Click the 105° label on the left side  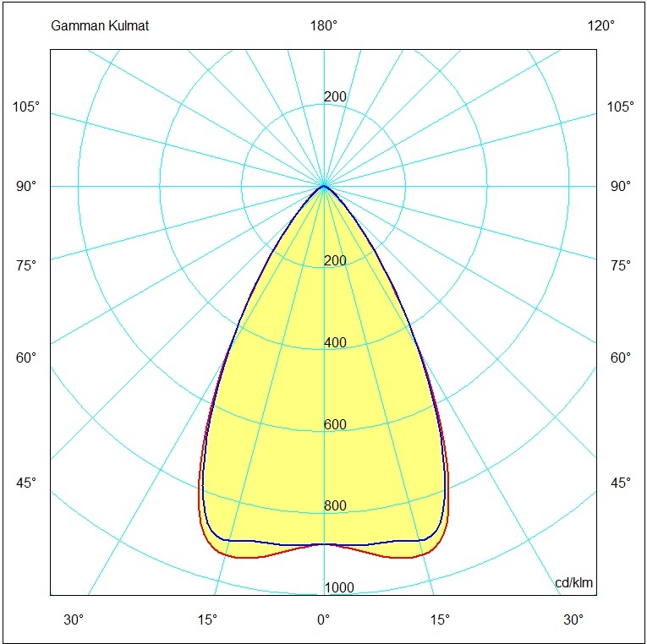pyautogui.click(x=26, y=106)
